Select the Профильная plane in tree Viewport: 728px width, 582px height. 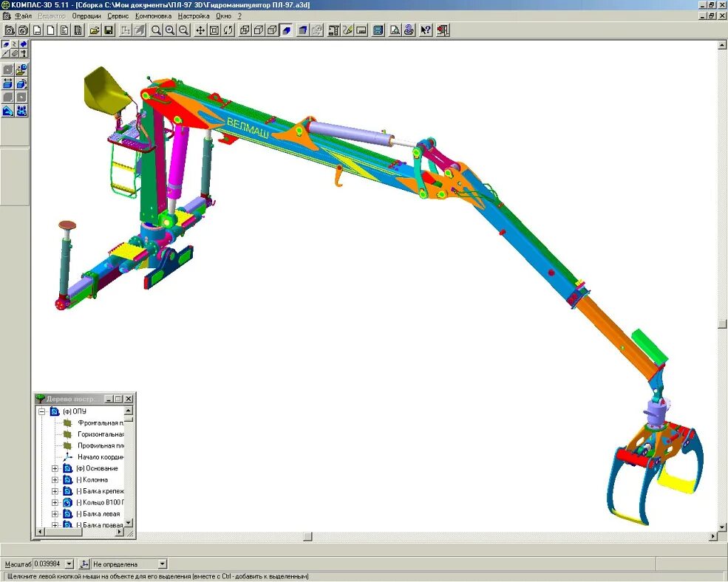coord(101,446)
